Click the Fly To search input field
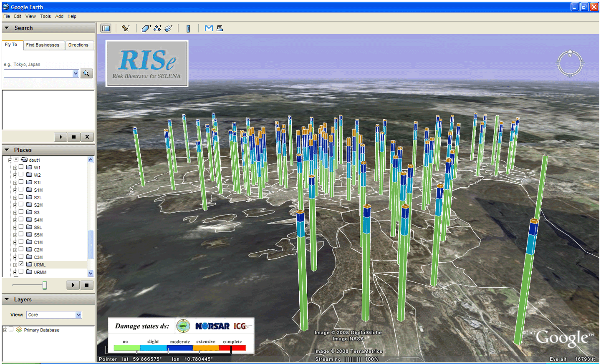Screen dimensions: 601x364 [38, 73]
